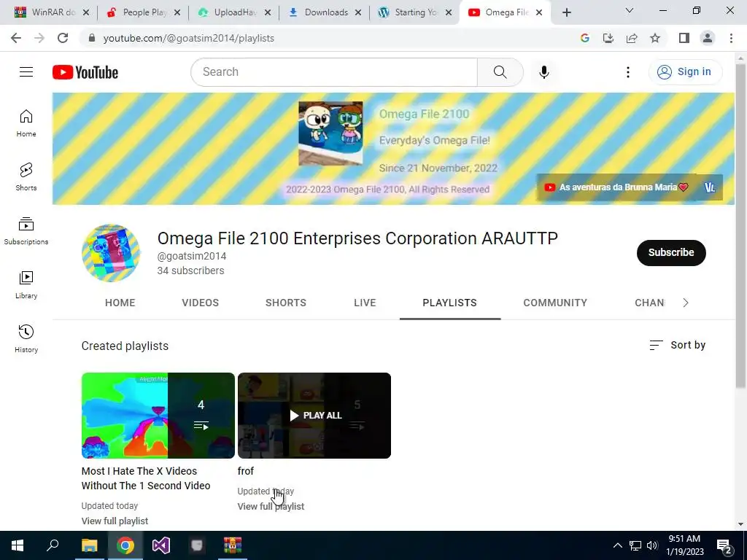Image resolution: width=747 pixels, height=560 pixels.
Task: Click the network icon in tray
Action: (635, 545)
